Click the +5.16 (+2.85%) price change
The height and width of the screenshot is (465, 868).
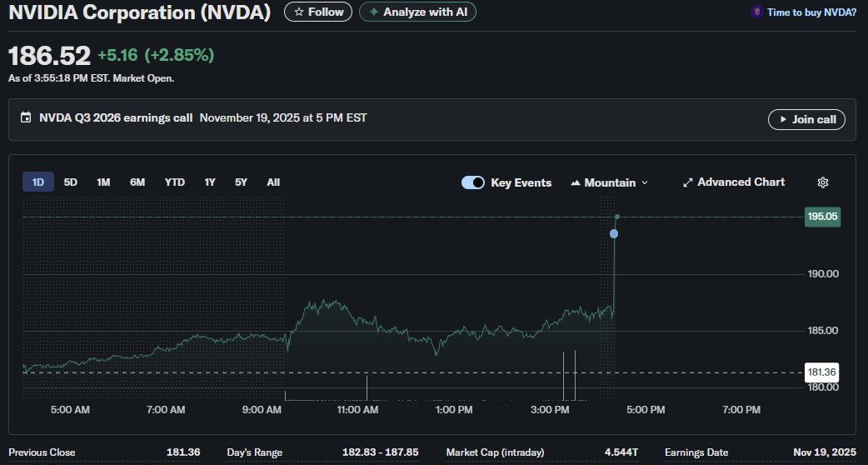tap(156, 55)
